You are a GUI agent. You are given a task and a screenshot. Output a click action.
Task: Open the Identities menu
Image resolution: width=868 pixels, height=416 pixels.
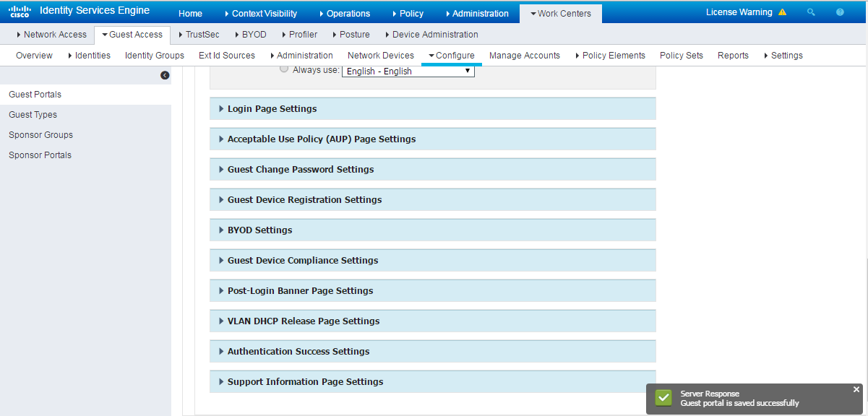pyautogui.click(x=89, y=56)
